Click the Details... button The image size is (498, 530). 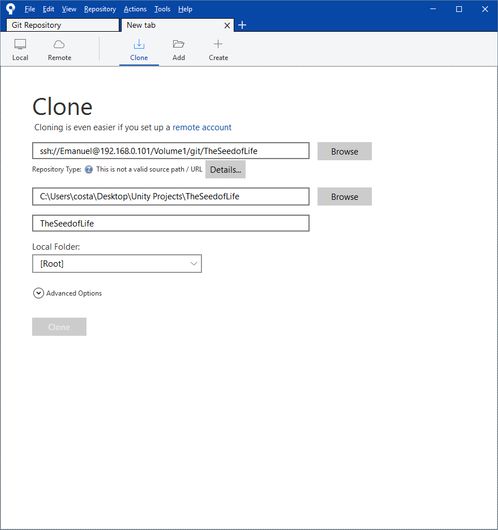click(226, 169)
